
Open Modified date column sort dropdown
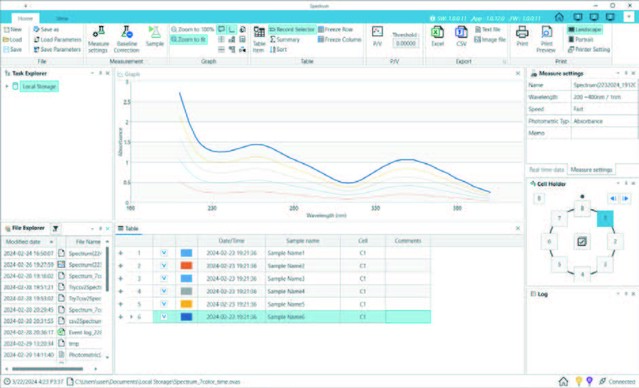point(51,242)
